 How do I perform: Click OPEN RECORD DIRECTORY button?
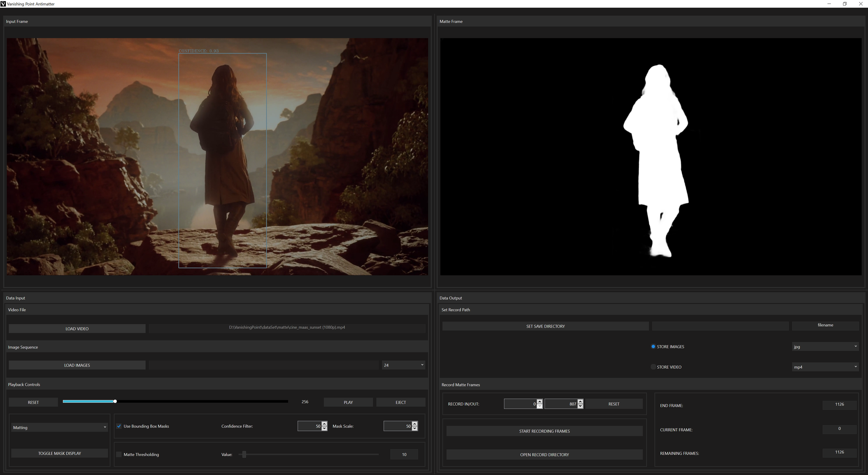pyautogui.click(x=544, y=454)
